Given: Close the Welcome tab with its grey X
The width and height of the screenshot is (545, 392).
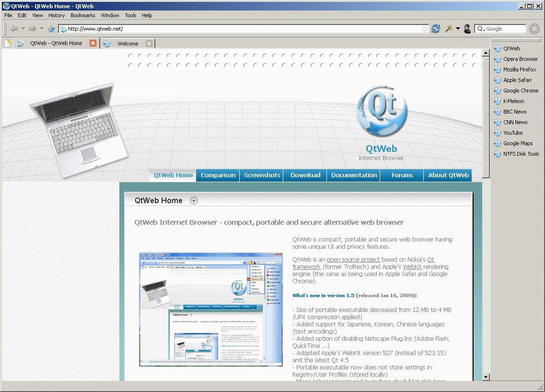Looking at the screenshot, I should 149,44.
